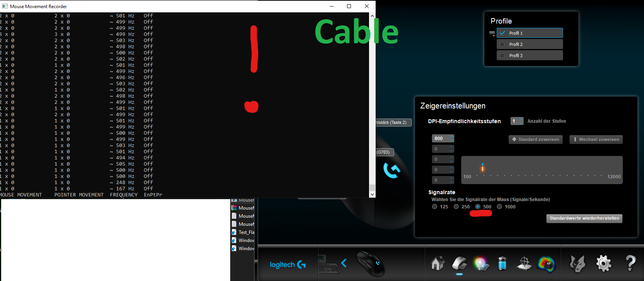
Task: Click the Signalrate label
Action: (442, 192)
